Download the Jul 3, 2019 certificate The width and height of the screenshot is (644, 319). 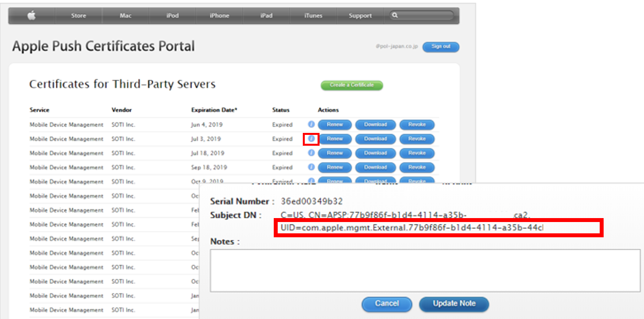pos(376,139)
